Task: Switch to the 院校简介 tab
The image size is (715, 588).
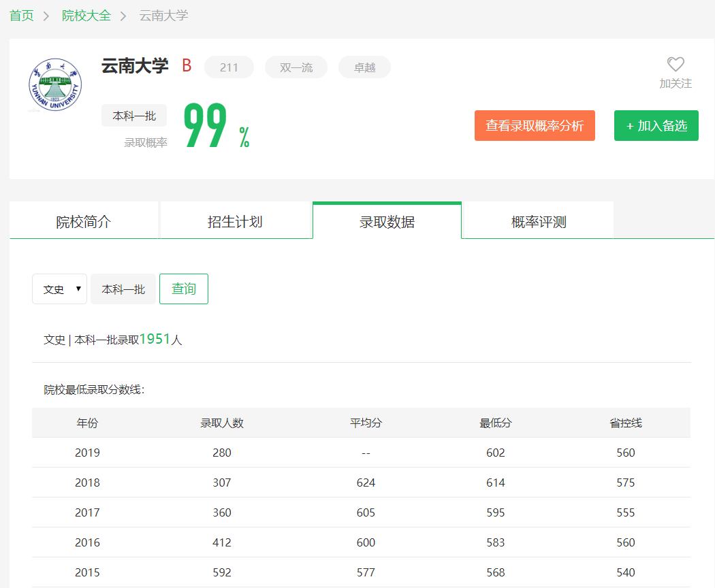Action: [84, 222]
